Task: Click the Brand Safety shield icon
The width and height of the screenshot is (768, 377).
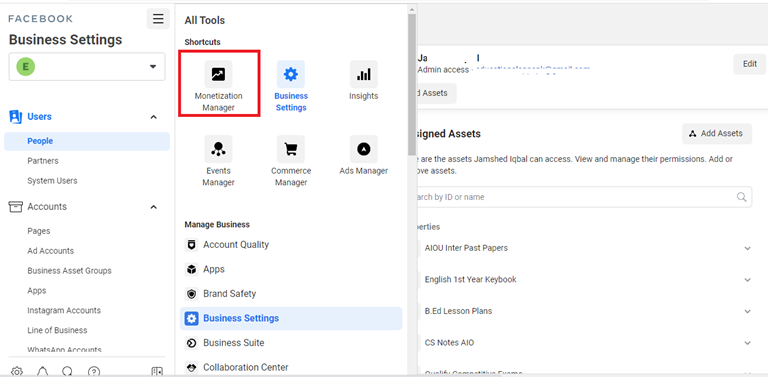Action: [192, 294]
